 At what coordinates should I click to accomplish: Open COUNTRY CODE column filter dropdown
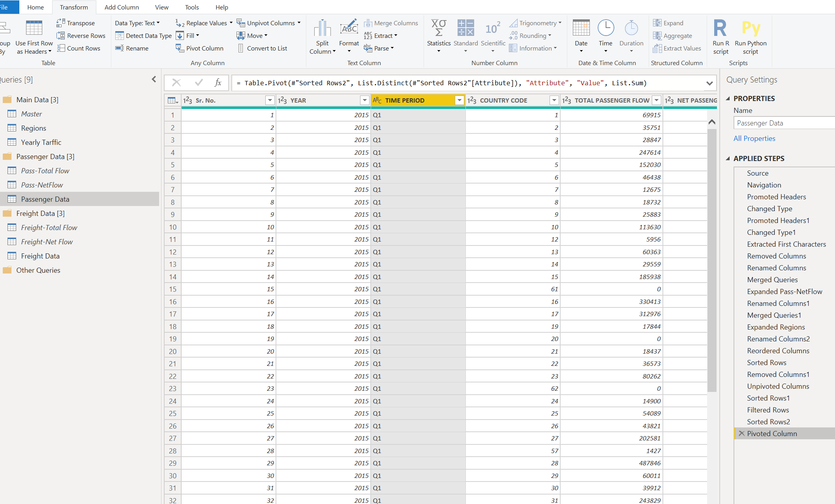pos(554,100)
